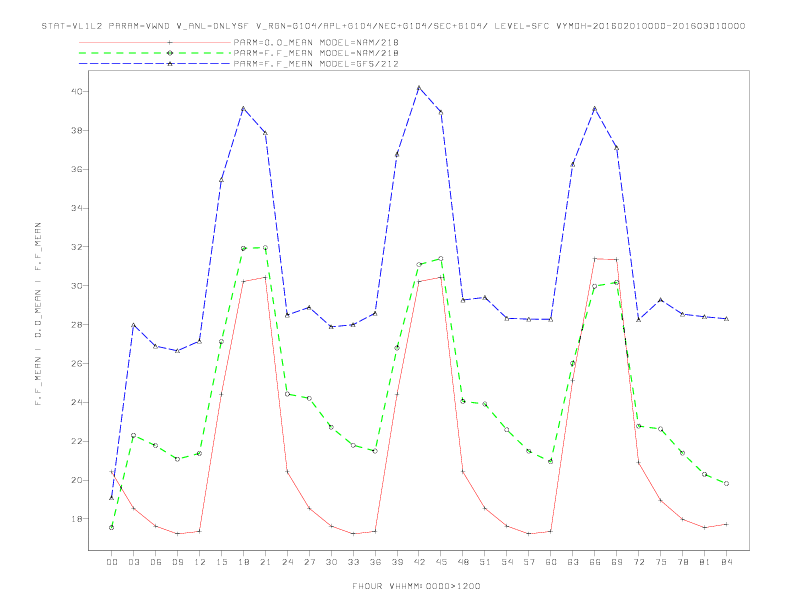Select blue GFS triangle marker at hour 03
This screenshot has width=792, height=612.
(133, 325)
